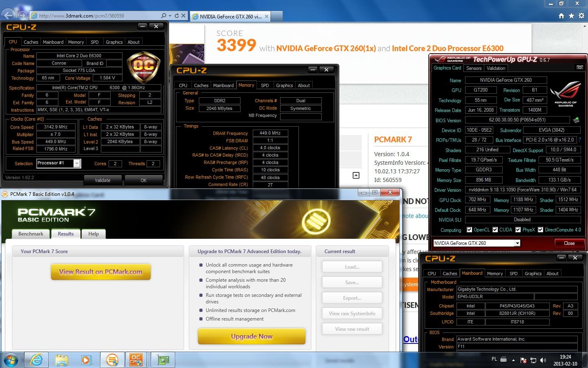Open Graphics tab in CPU-Z Memory window
Screen dimensions: 588x368
pos(285,85)
